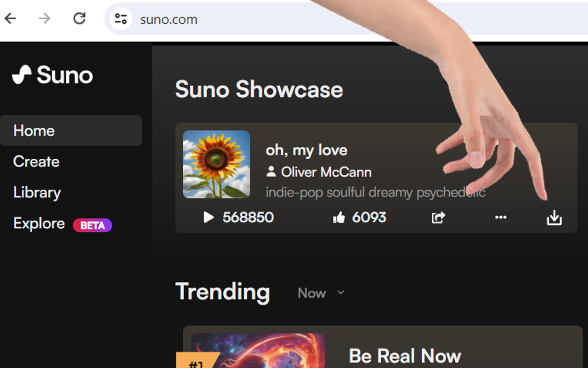
Task: Click the Trending section heading
Action: [x=222, y=292]
